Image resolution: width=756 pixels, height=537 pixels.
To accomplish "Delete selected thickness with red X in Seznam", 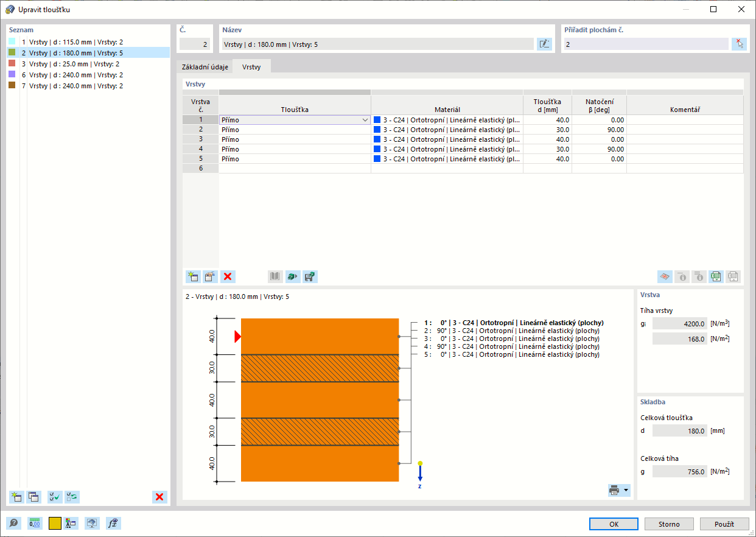I will click(x=159, y=497).
